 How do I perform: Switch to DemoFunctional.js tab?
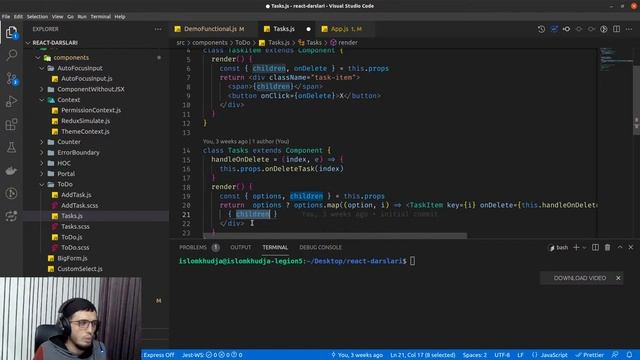tap(210, 29)
